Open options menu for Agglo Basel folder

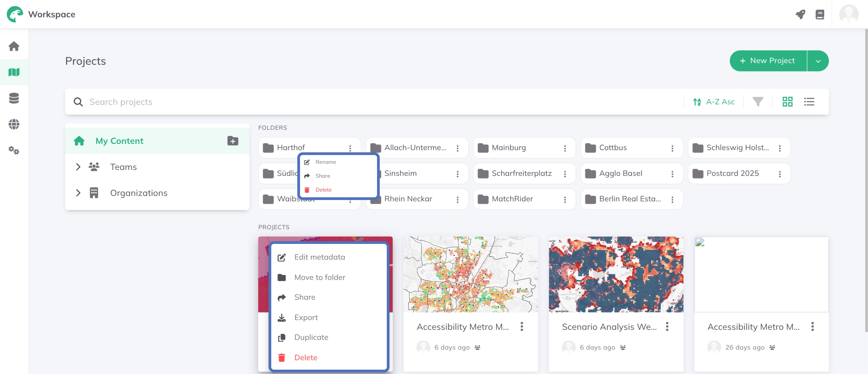(673, 174)
